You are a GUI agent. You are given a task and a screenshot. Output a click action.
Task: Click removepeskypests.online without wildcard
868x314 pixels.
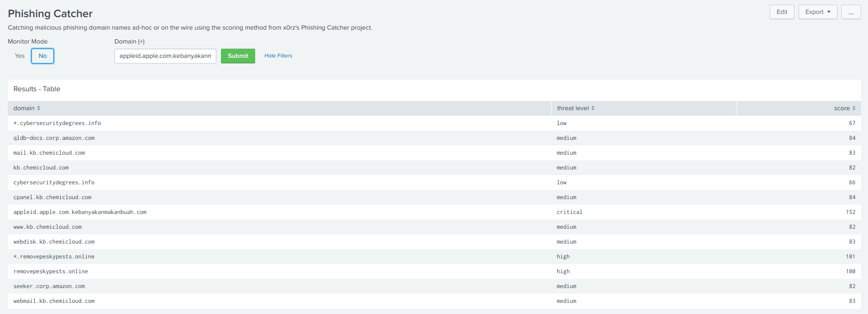(50, 271)
